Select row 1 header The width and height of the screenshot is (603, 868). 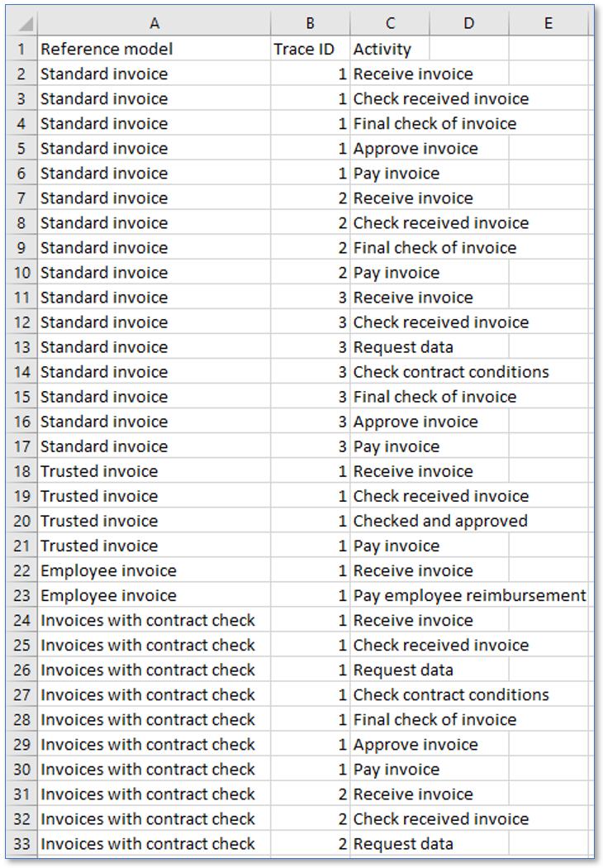[x=21, y=50]
